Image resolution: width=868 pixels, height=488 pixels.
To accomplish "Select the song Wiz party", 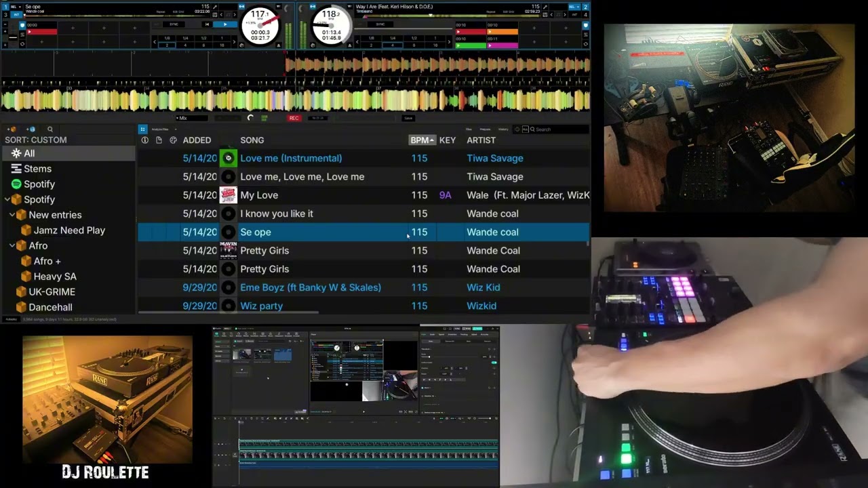I will [x=261, y=306].
